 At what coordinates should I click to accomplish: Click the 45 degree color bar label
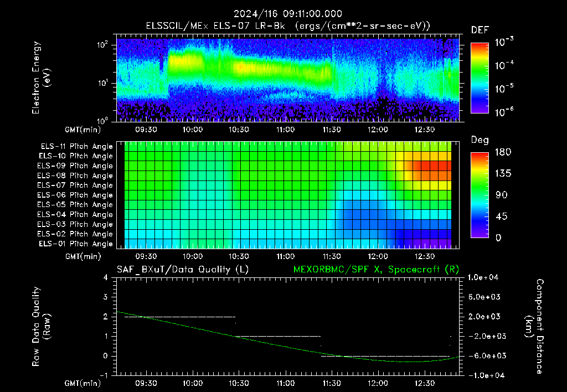click(502, 216)
